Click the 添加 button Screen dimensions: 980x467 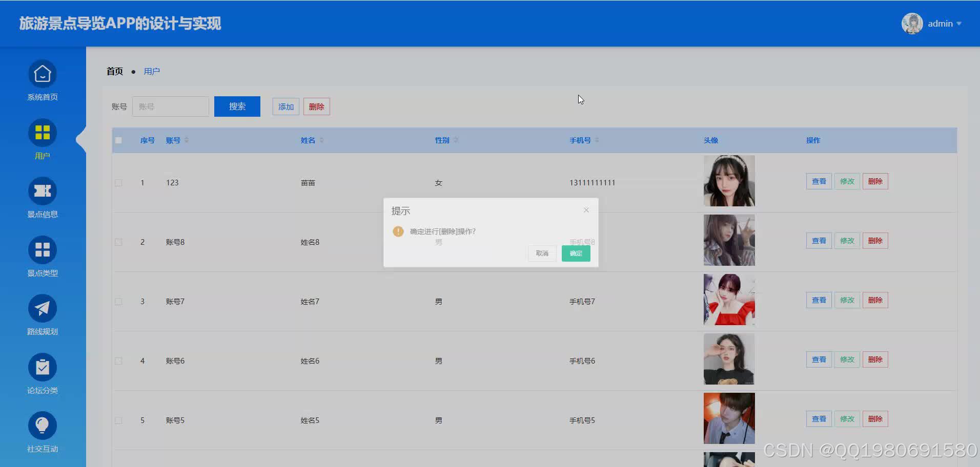coord(286,107)
